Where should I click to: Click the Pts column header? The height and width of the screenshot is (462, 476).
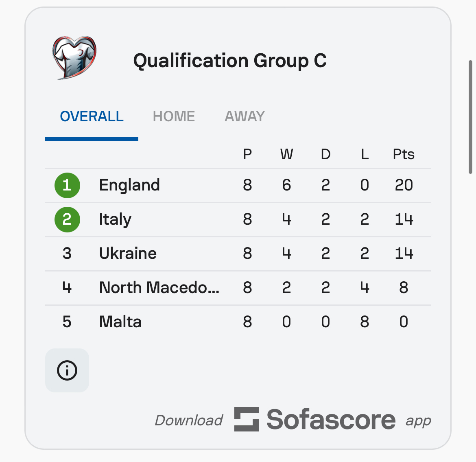(404, 155)
